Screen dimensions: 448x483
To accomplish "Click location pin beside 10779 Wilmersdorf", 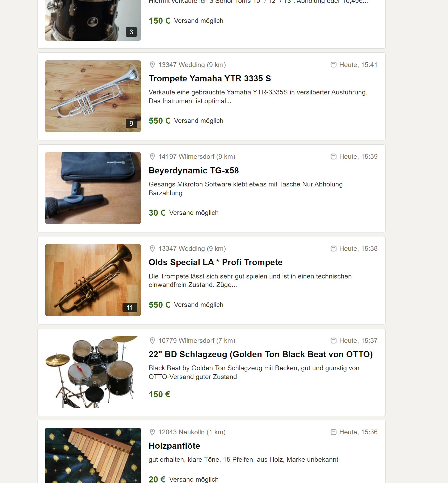I will click(x=152, y=340).
